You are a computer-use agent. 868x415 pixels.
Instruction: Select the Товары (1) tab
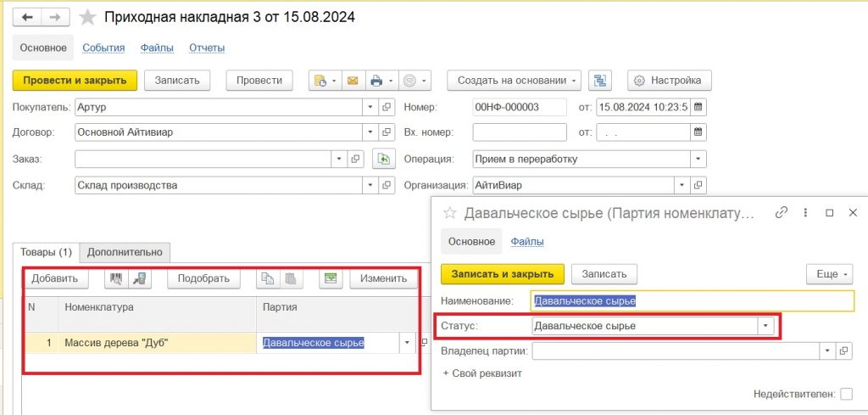pos(47,252)
